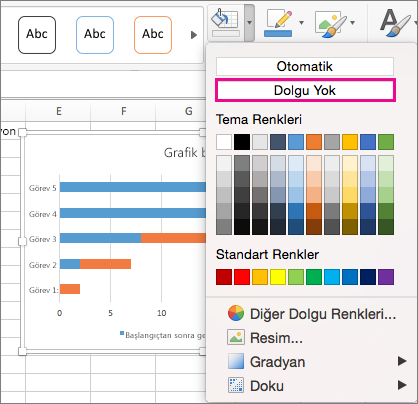Viewport: 418px width, 404px height.
Task: Click the chart's bottom-left resize handle
Action: click(22, 351)
